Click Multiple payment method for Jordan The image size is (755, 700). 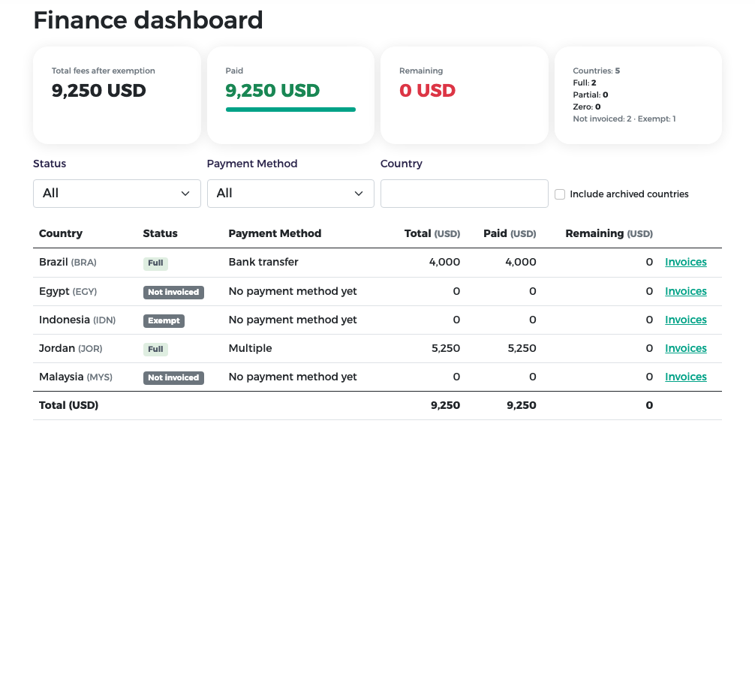click(251, 348)
